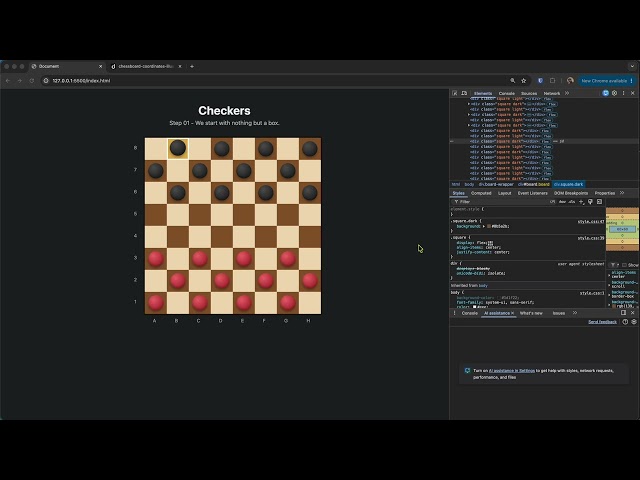The image size is (640, 480).
Task: Click new style rule plus icon
Action: (x=582, y=202)
